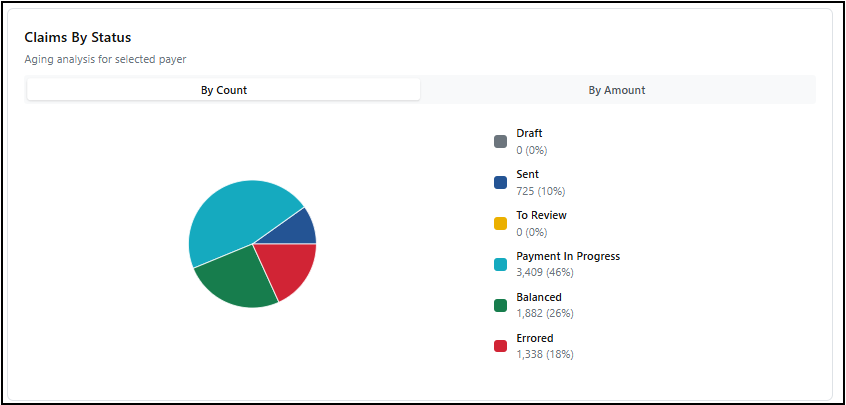This screenshot has width=846, height=405.
Task: Click the teal Payment In Progress legend swatch
Action: coord(501,264)
